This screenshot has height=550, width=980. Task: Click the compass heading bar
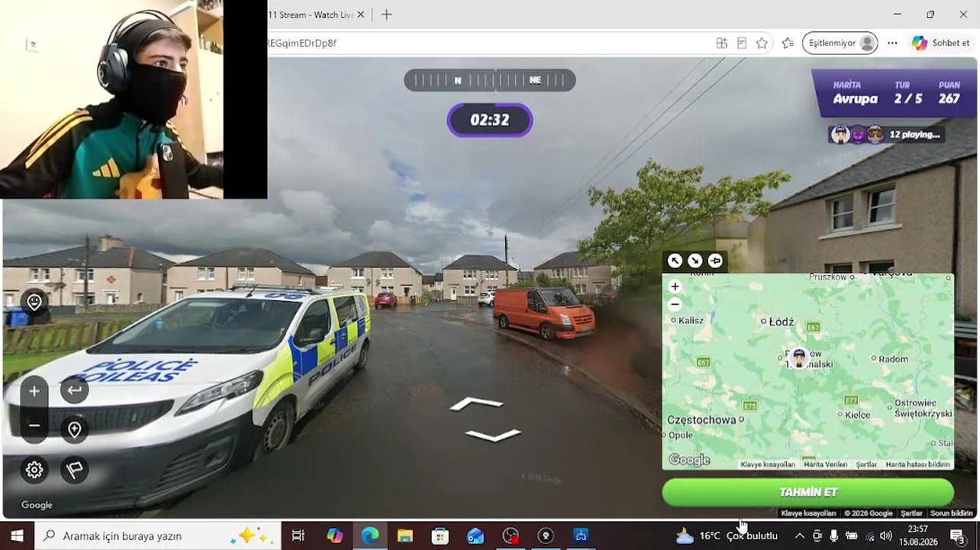coord(490,80)
